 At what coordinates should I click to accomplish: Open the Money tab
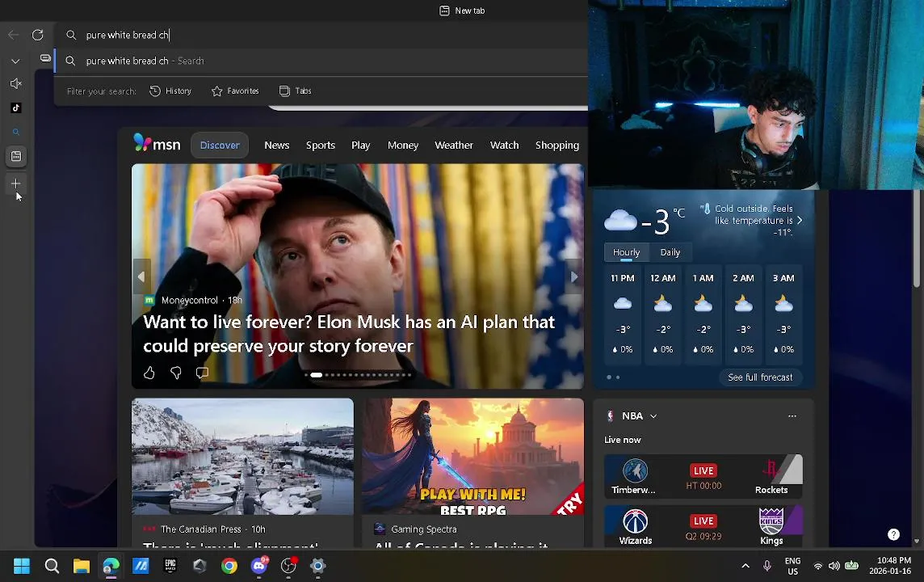tap(403, 145)
